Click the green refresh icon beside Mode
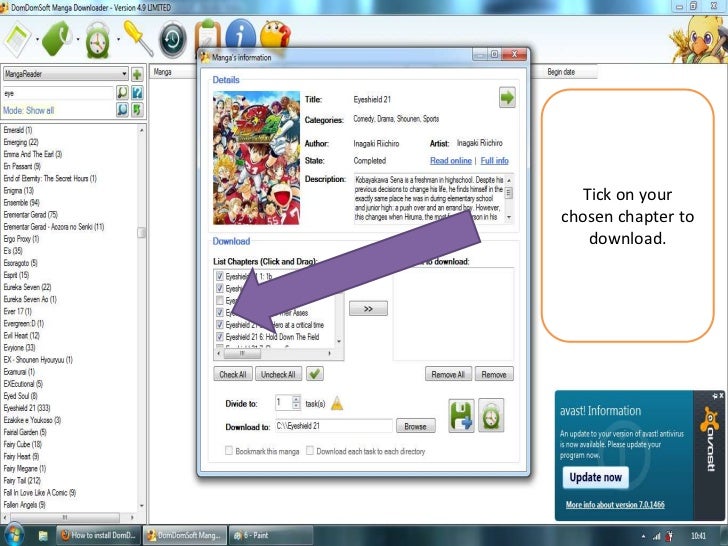Image resolution: width=728 pixels, height=546 pixels. point(137,110)
